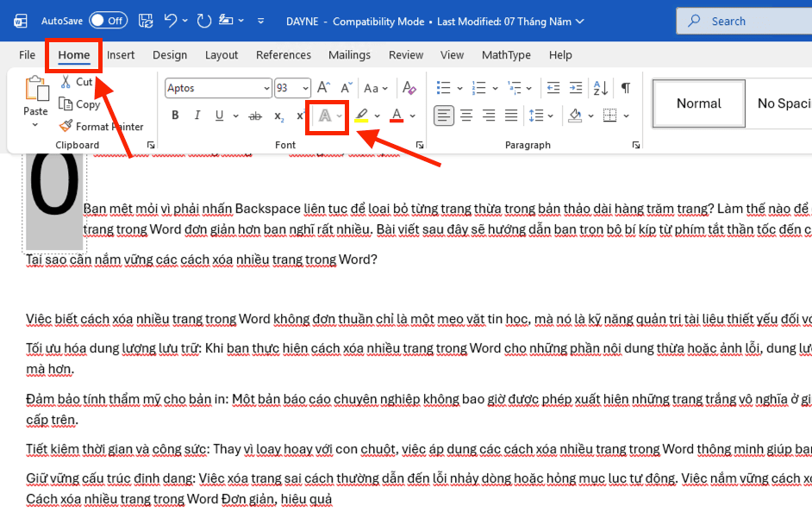812x531 pixels.
Task: Toggle Show/Hide paragraph marks
Action: (x=626, y=88)
